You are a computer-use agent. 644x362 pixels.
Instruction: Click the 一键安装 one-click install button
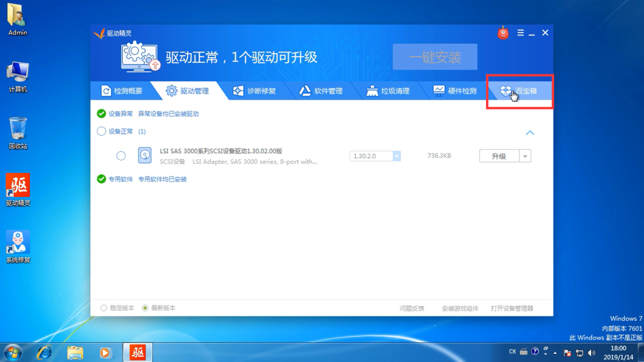pos(435,57)
